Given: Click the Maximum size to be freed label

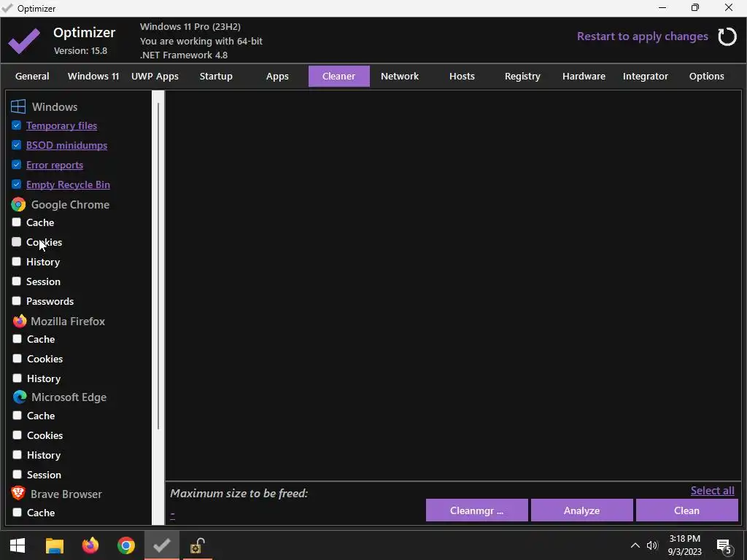Looking at the screenshot, I should [x=239, y=494].
